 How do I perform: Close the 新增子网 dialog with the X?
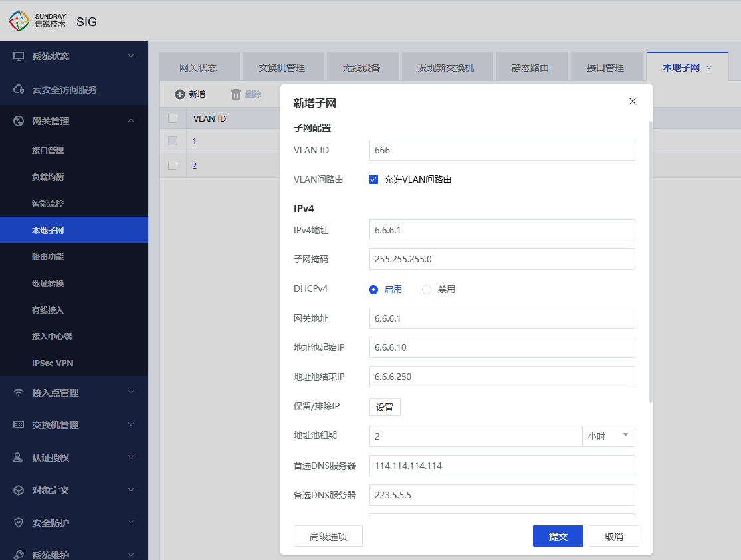pyautogui.click(x=632, y=101)
